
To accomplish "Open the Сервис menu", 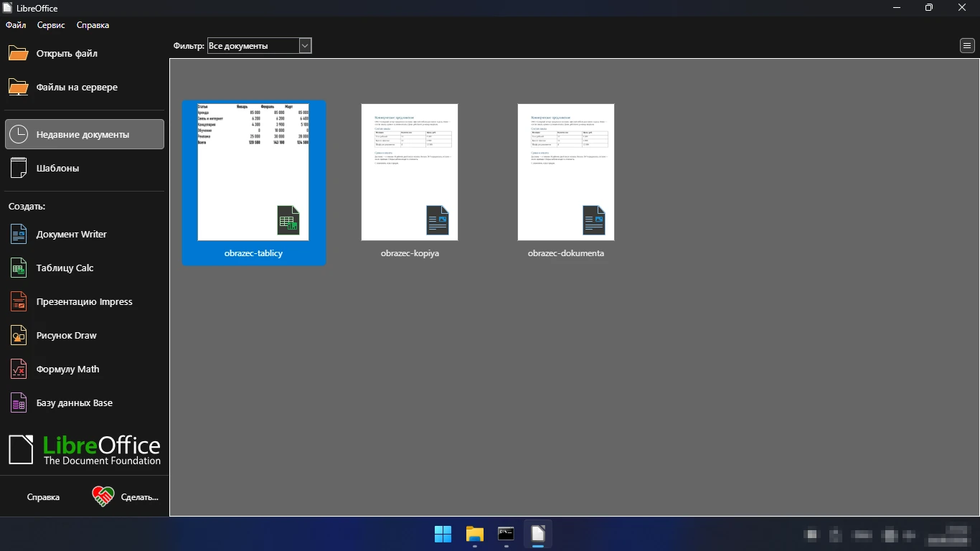I will (51, 25).
